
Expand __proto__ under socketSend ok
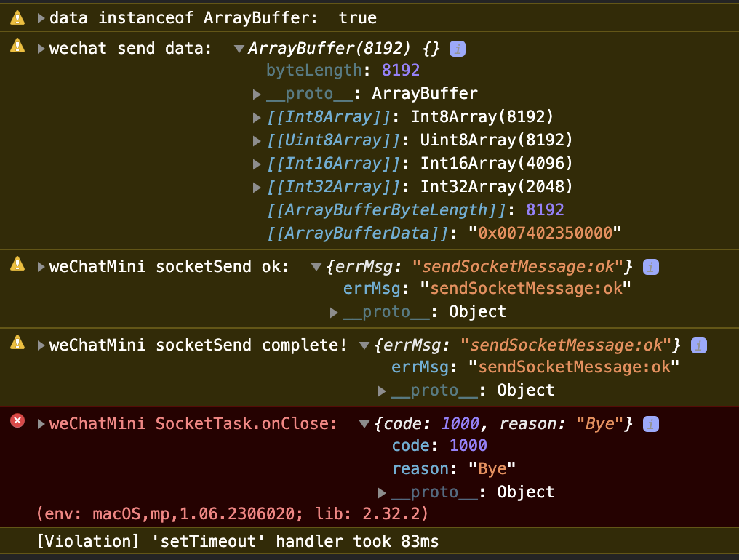coord(334,313)
